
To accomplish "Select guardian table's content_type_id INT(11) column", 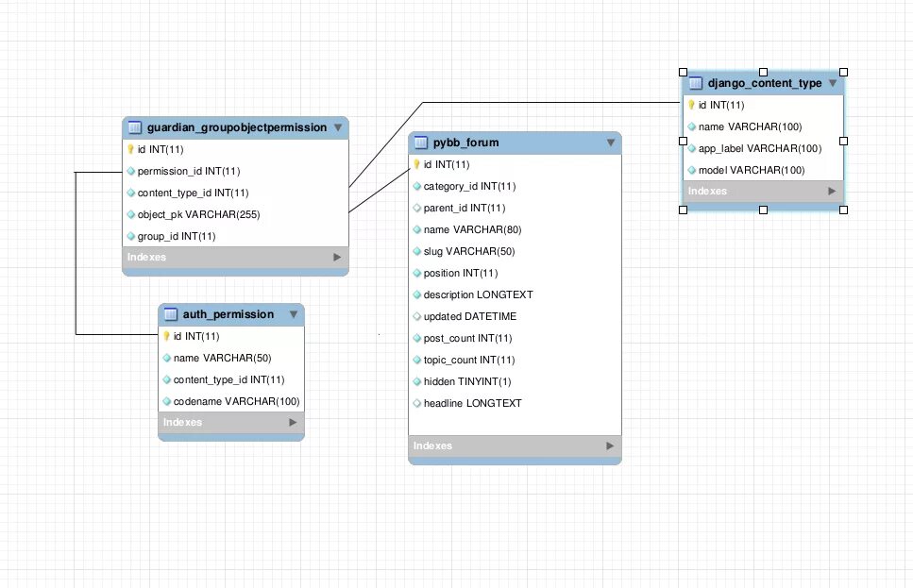I will pos(194,193).
